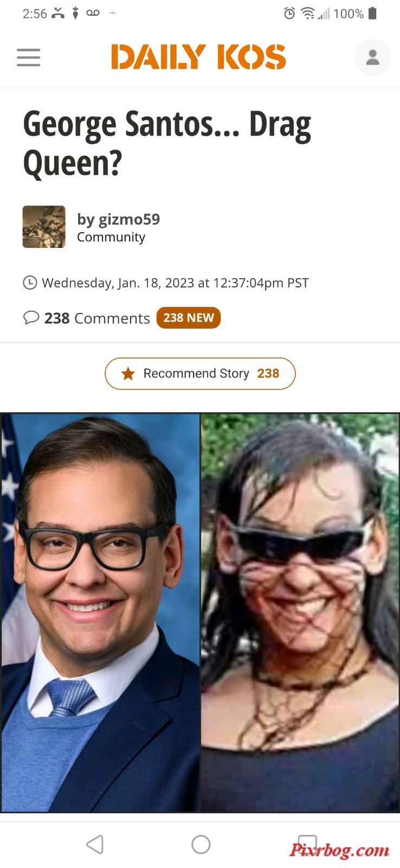This screenshot has width=400, height=868.
Task: Tap the Daily Kos logo
Action: tap(198, 57)
